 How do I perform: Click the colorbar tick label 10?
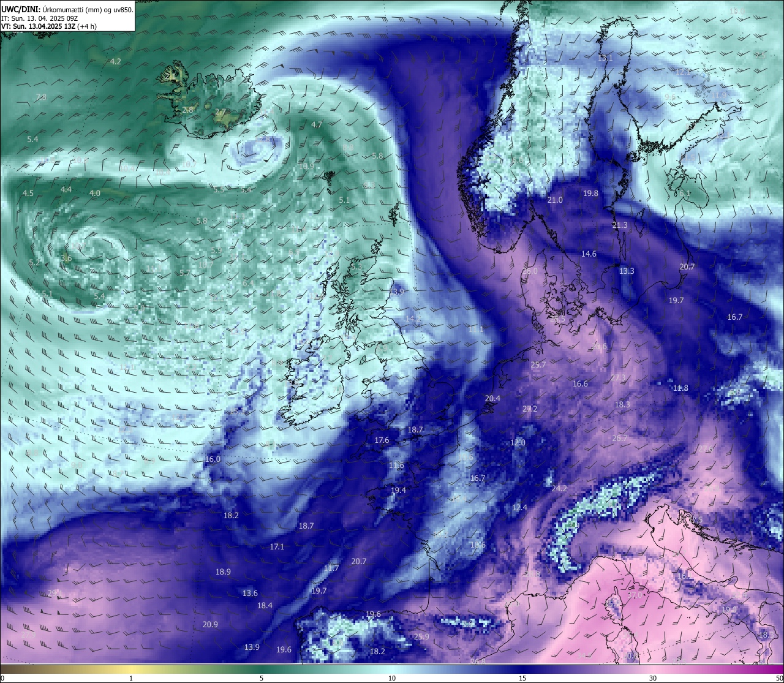392,678
